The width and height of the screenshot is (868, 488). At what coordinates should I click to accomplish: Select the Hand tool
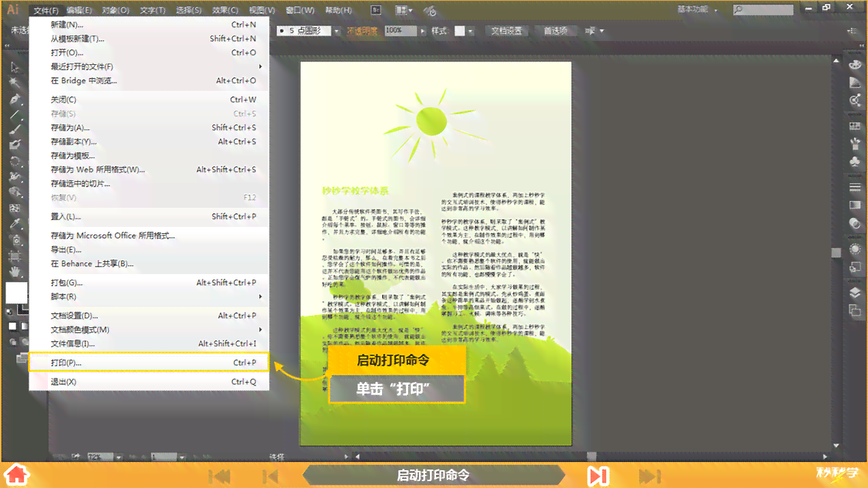click(15, 272)
